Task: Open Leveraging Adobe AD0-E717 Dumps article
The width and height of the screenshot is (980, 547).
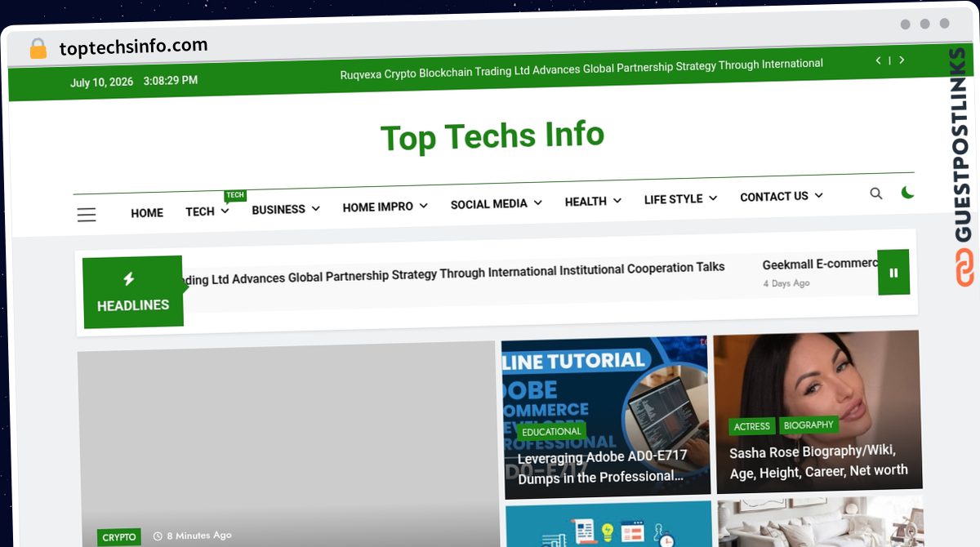Action: (603, 466)
